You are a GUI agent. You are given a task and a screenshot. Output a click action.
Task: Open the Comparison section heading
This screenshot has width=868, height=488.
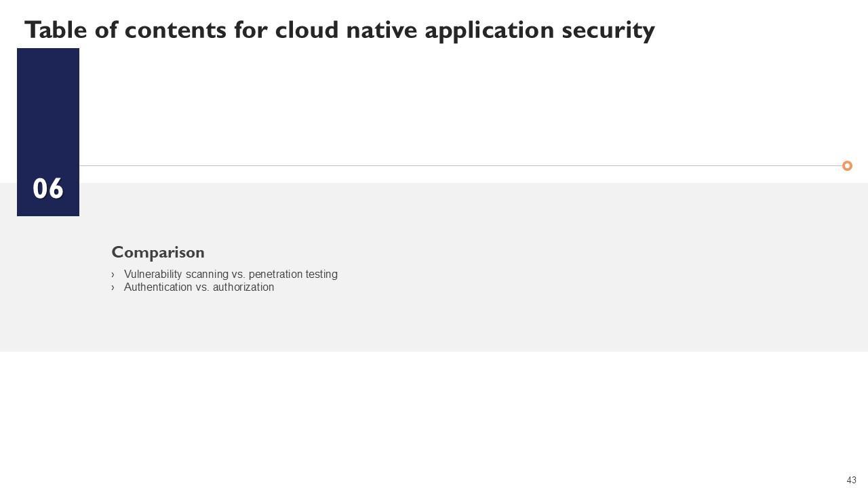click(158, 252)
